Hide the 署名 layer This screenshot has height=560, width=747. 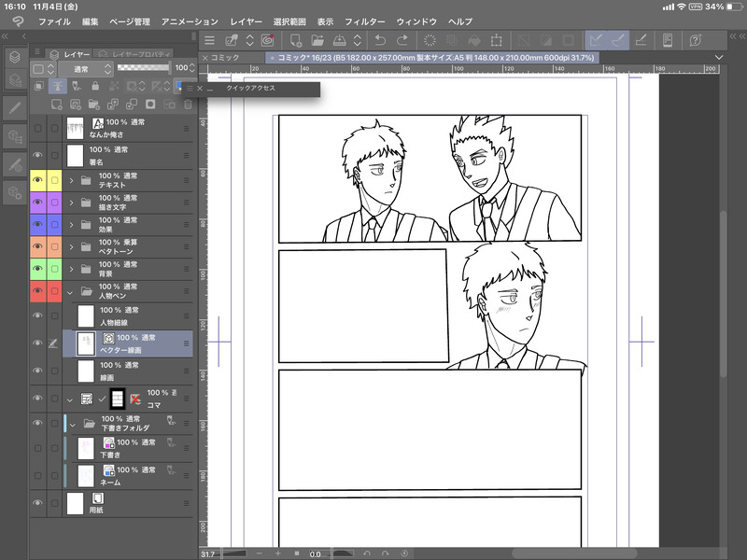37,155
